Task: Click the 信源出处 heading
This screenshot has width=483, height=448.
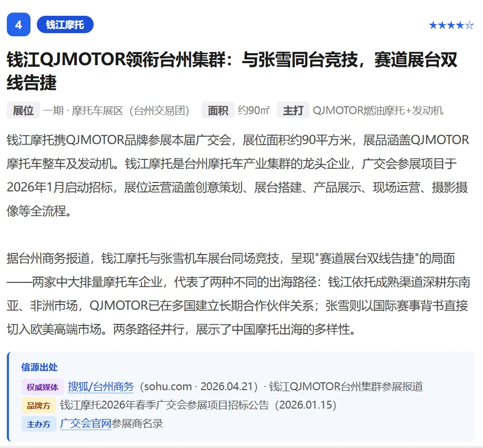Action: pos(39,367)
